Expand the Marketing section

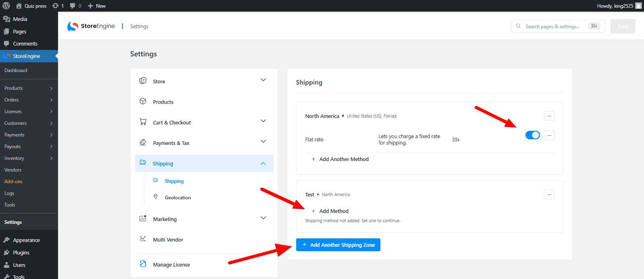263,218
